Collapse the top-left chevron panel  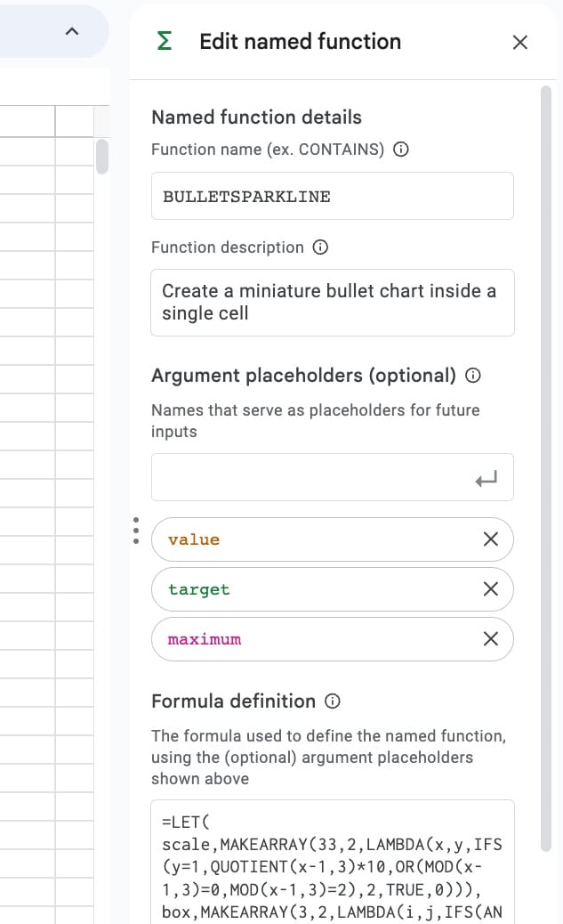point(71,30)
